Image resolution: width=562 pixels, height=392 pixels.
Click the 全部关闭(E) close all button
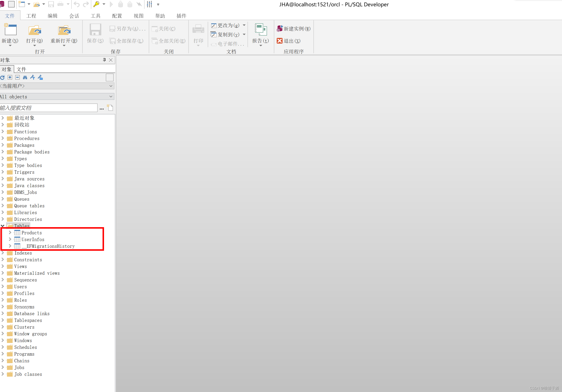coord(168,41)
